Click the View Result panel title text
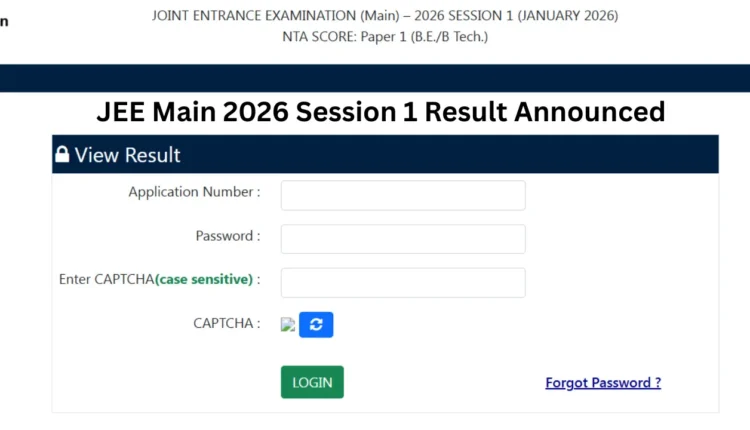750x430 pixels. tap(127, 155)
